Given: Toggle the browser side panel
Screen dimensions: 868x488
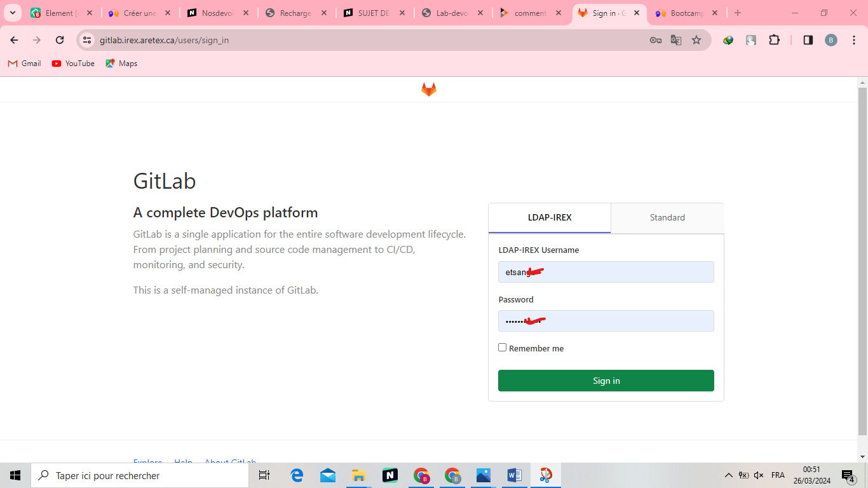Looking at the screenshot, I should point(808,40).
